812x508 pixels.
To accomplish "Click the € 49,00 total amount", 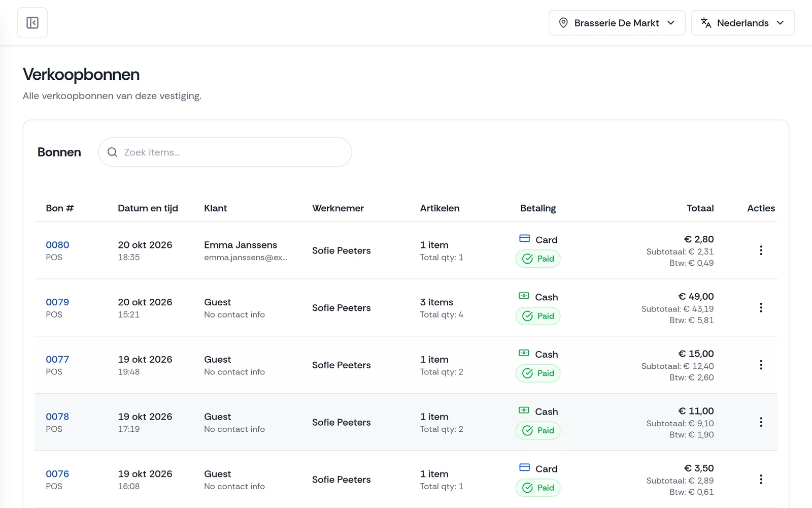I will (696, 297).
